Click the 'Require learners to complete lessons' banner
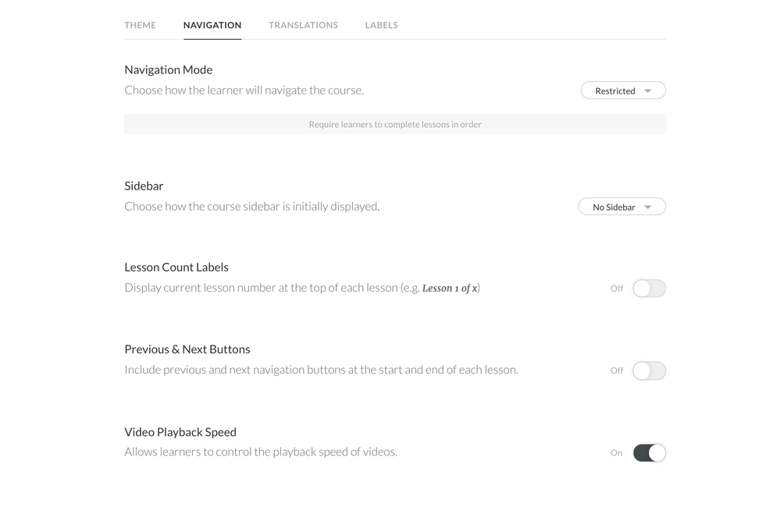 394,124
